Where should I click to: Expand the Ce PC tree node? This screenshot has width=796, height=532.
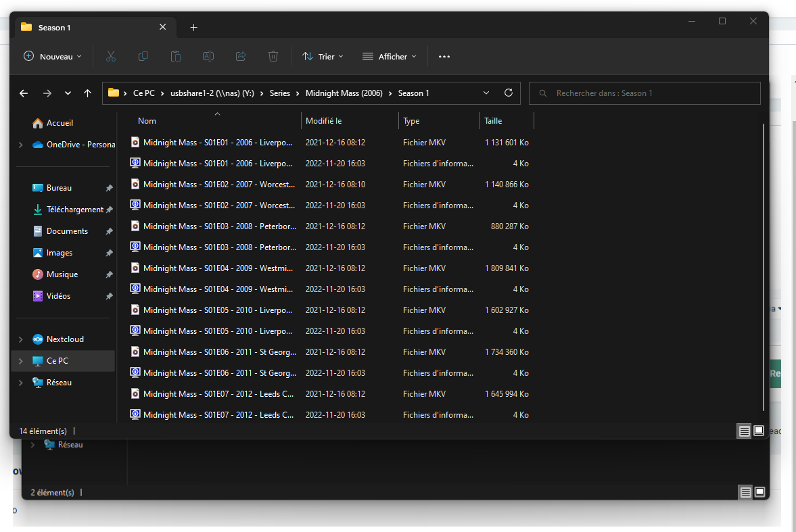(21, 361)
